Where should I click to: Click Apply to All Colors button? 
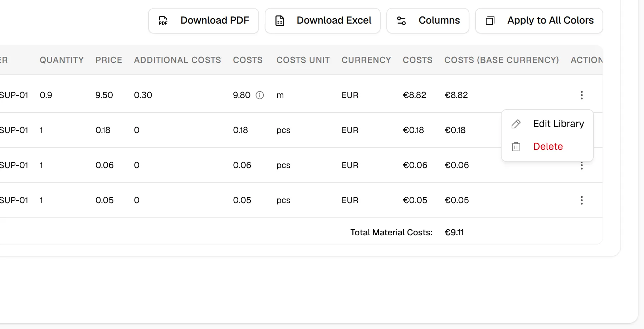(539, 21)
